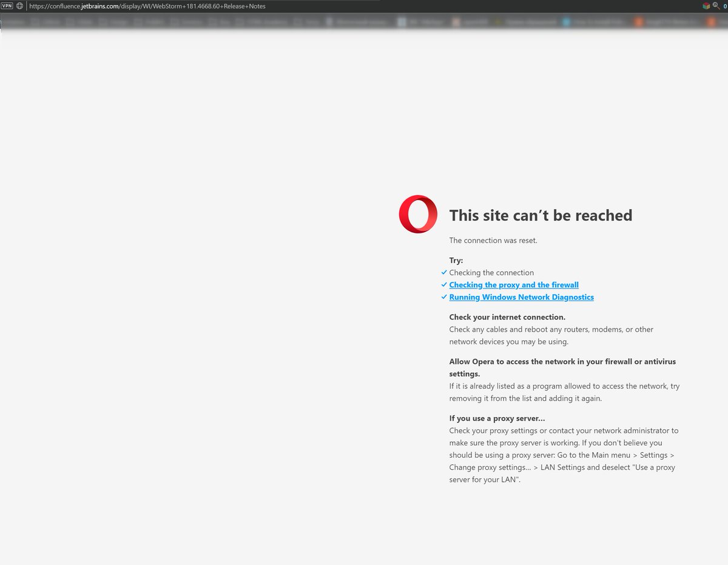Click the 'Allow Opera to access the network' heading

click(562, 367)
